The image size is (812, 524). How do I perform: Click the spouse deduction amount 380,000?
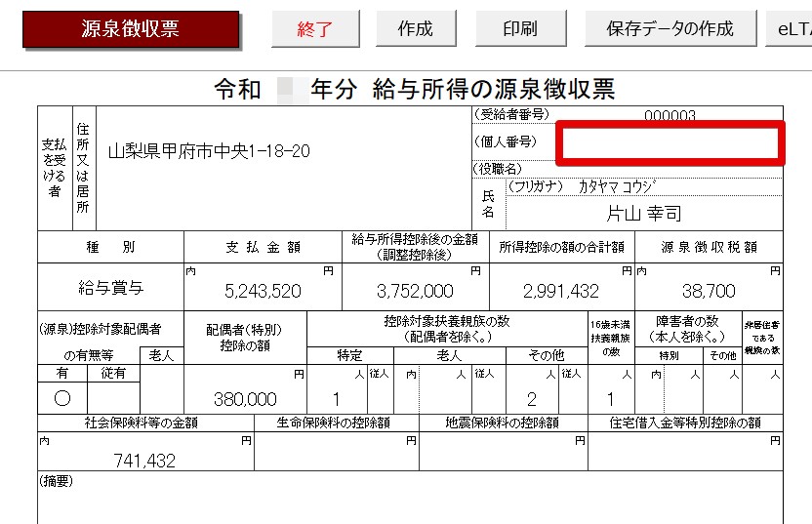click(245, 399)
